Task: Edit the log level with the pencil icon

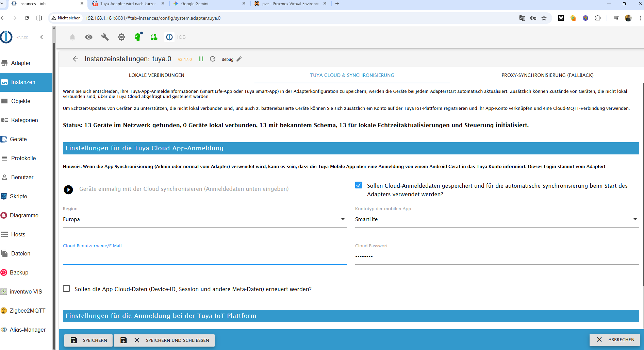Action: pyautogui.click(x=239, y=59)
